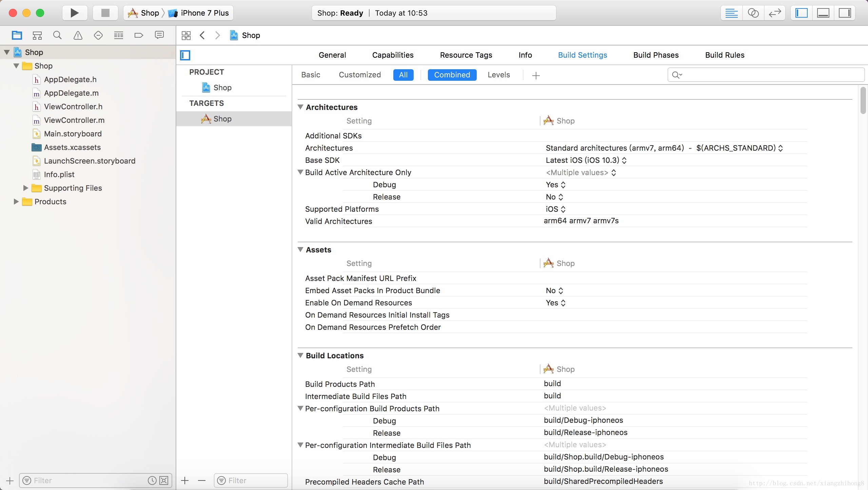The height and width of the screenshot is (490, 868).
Task: Collapse Build Active Architecture Only row
Action: 300,172
